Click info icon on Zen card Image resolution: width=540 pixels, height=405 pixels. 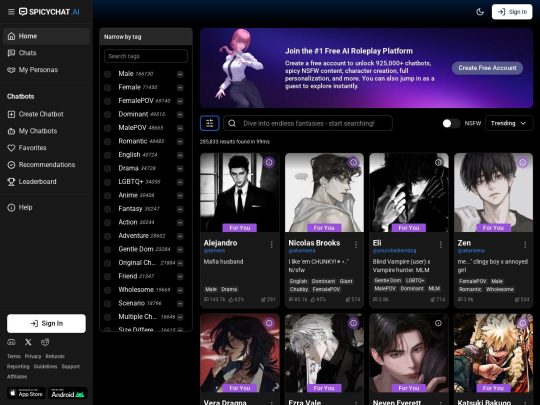pyautogui.click(x=522, y=162)
